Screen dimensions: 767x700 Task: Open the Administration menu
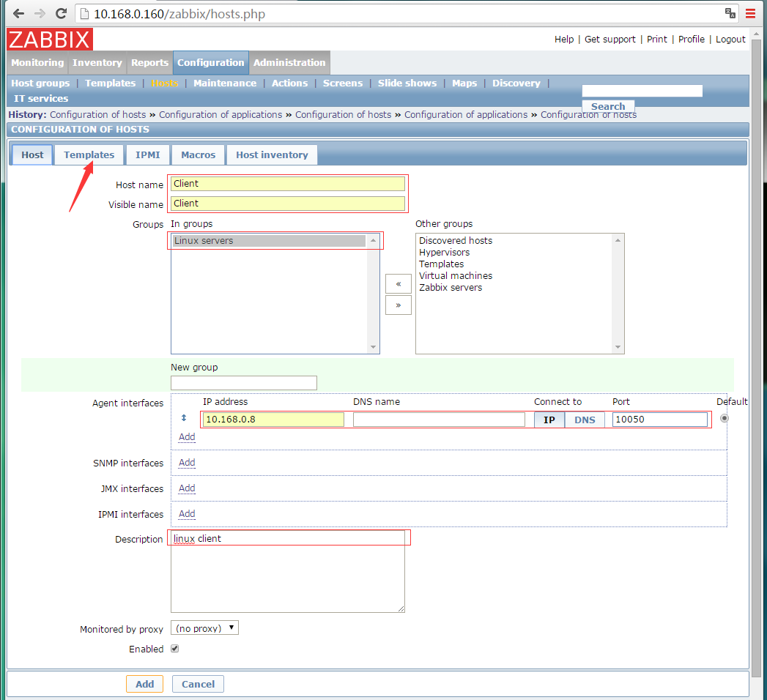[x=289, y=62]
